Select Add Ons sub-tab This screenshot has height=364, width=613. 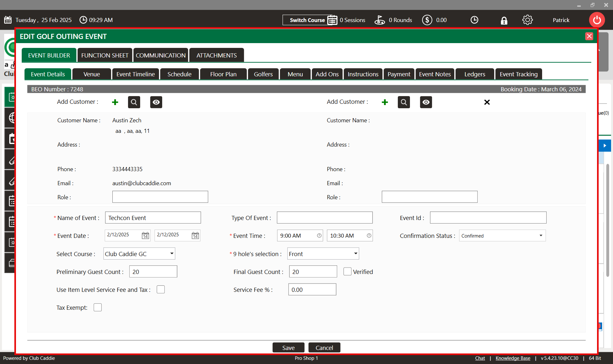(327, 74)
